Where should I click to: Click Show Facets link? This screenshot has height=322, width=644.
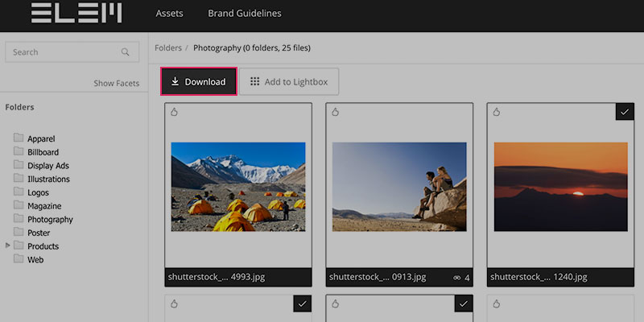[116, 83]
